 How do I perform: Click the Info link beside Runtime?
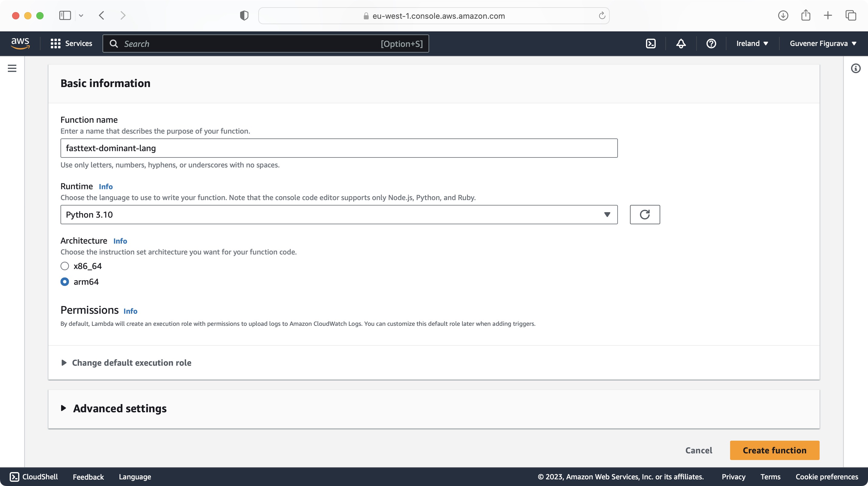tap(106, 186)
